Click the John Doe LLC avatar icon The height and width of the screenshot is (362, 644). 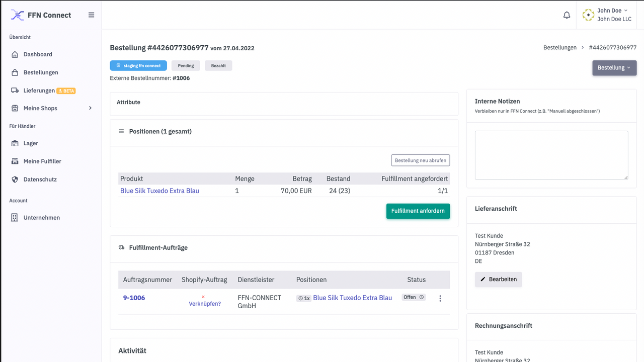pos(588,15)
